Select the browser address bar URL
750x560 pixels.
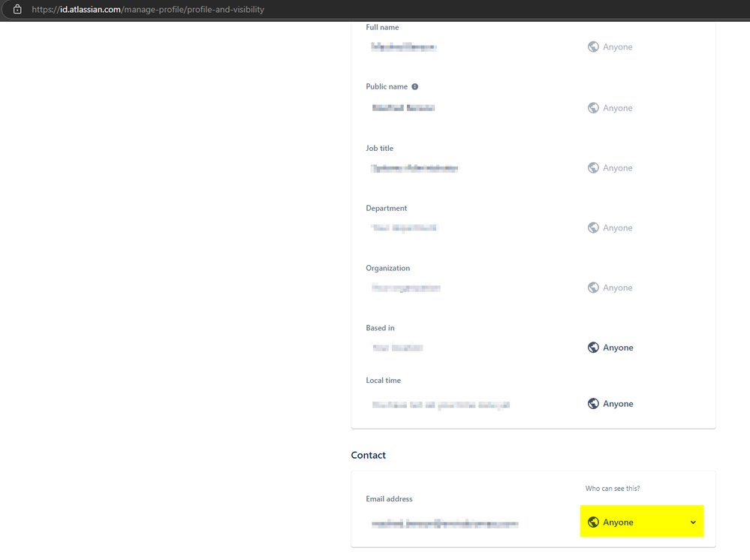tap(147, 10)
